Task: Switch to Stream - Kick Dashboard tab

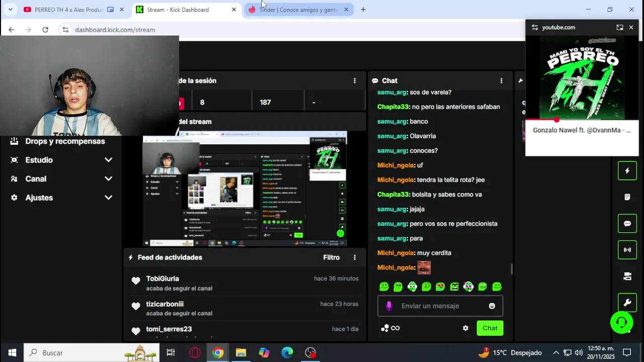Action: [186, 10]
